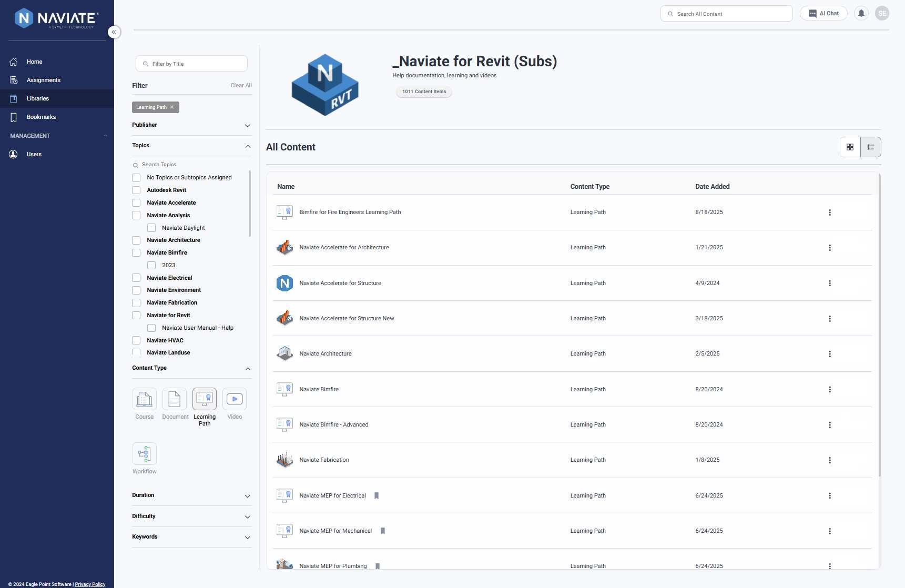Filter by Course content type icon
905x588 pixels.
click(145, 399)
